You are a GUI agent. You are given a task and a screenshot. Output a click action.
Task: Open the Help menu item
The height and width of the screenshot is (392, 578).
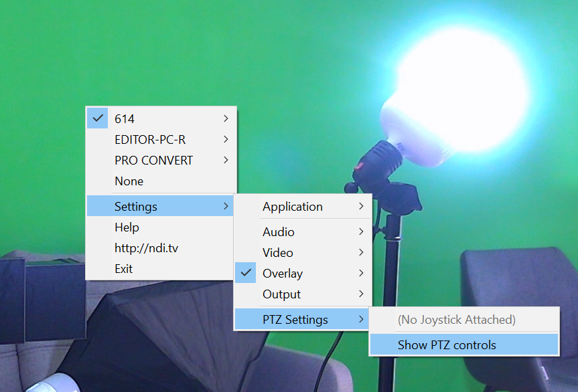coord(127,227)
